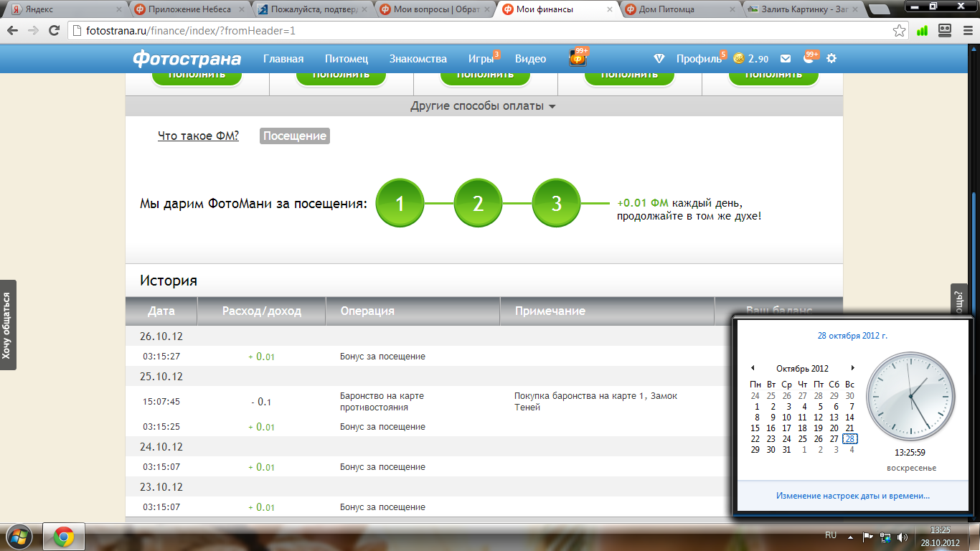The height and width of the screenshot is (551, 980).
Task: Bookmark page with the star icon
Action: tap(899, 31)
